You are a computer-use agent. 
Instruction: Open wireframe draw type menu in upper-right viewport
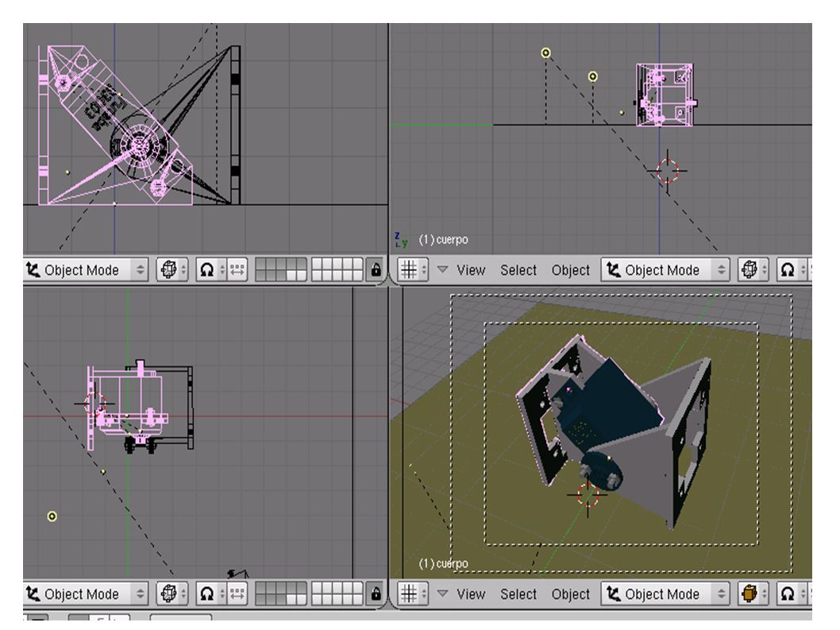tap(752, 269)
